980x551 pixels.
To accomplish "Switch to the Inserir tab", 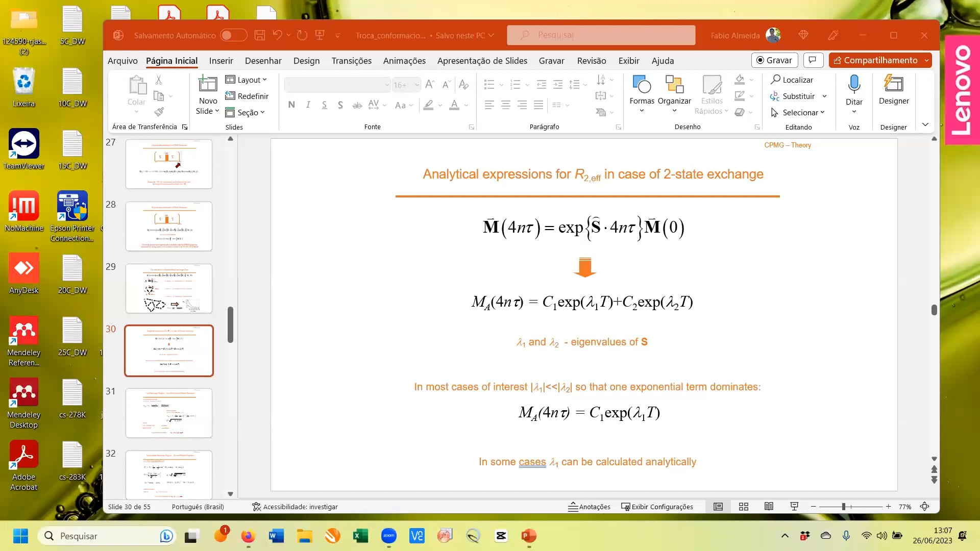I will [221, 61].
